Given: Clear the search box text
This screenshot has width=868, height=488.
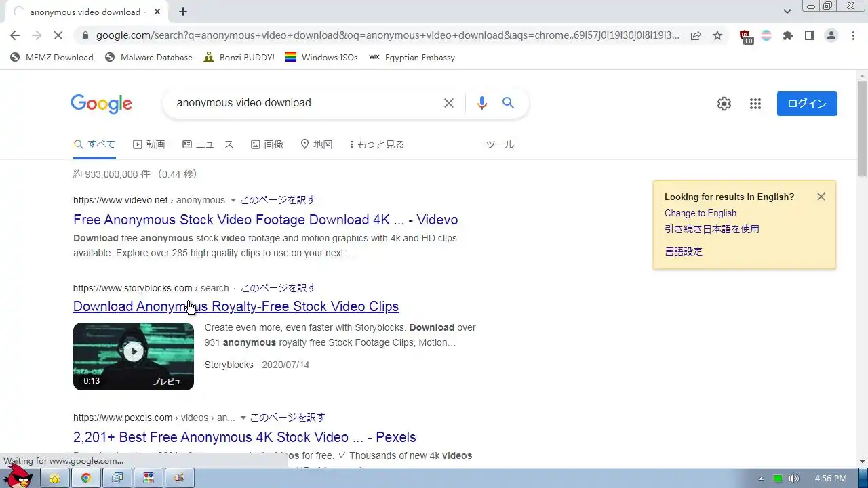Looking at the screenshot, I should (x=449, y=103).
